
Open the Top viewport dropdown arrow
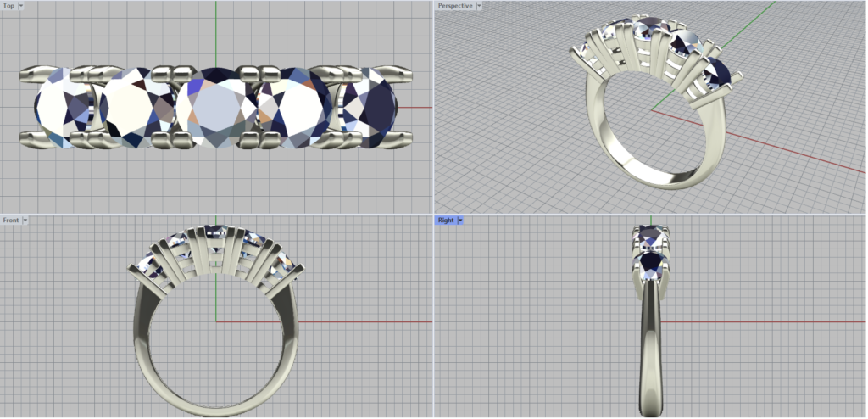(21, 6)
